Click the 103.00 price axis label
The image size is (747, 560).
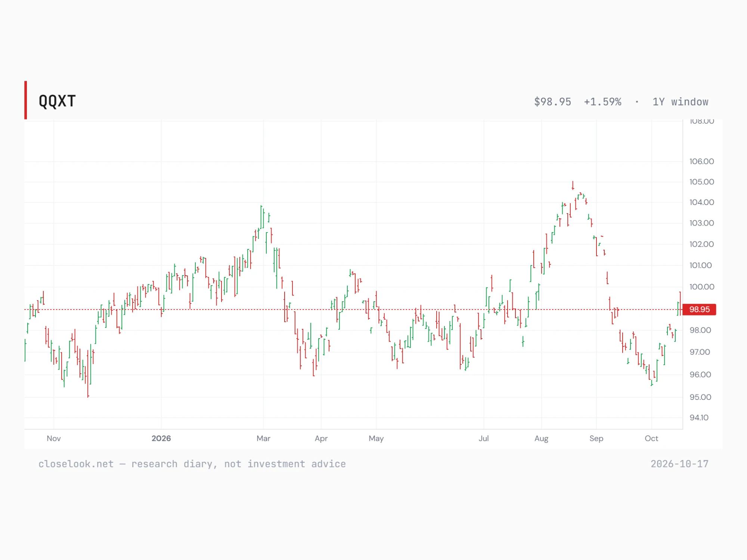701,223
